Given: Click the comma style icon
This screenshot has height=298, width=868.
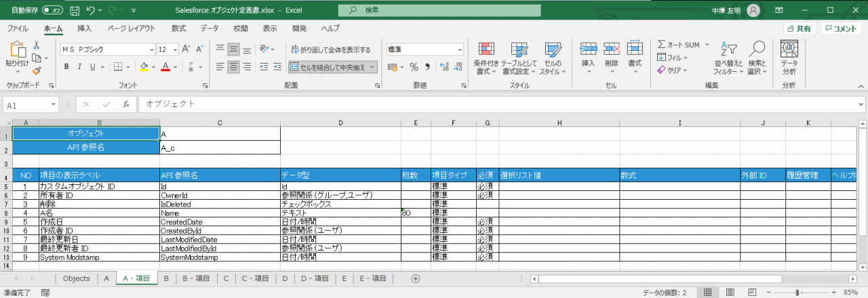Looking at the screenshot, I should pos(427,66).
